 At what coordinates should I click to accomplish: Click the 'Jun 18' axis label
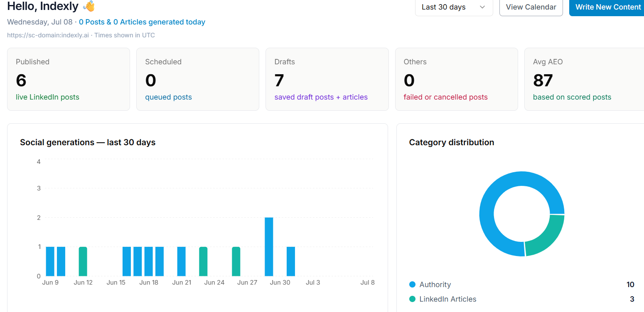coord(149,283)
